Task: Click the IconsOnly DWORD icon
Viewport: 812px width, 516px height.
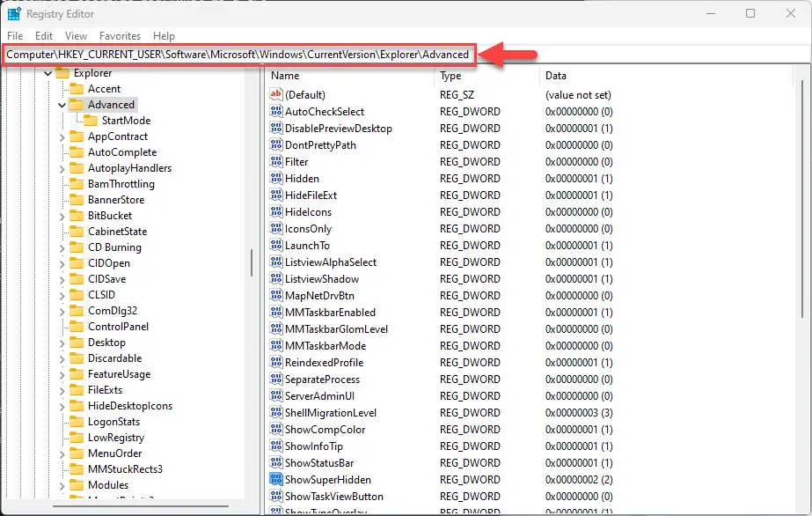Action: point(276,228)
